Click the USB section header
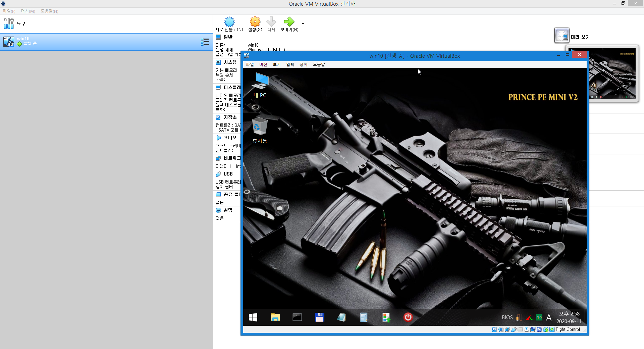The image size is (644, 349). (228, 174)
